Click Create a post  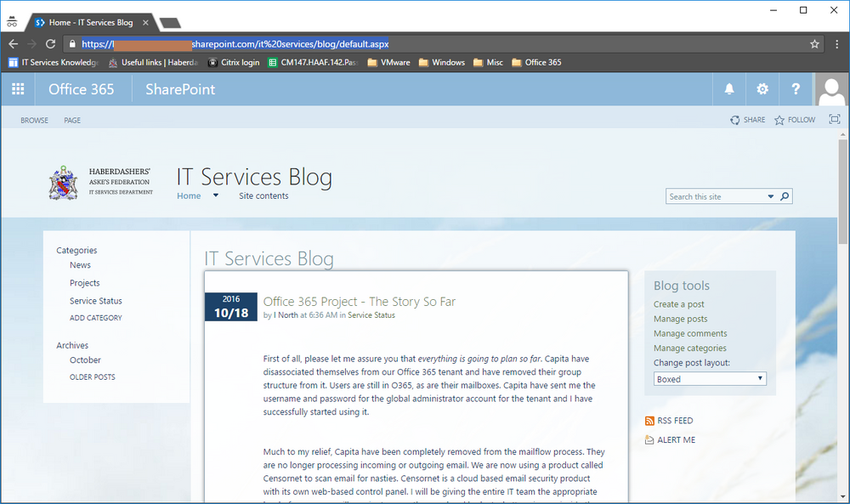point(678,304)
